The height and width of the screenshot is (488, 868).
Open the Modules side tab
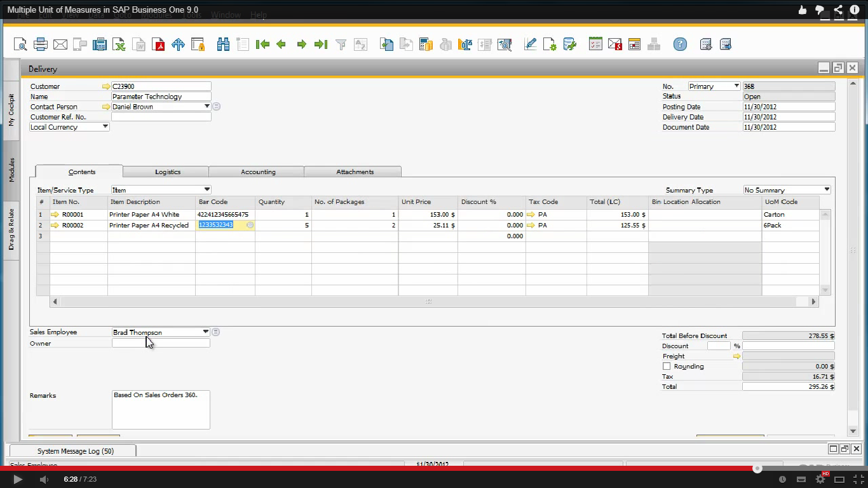click(x=11, y=170)
